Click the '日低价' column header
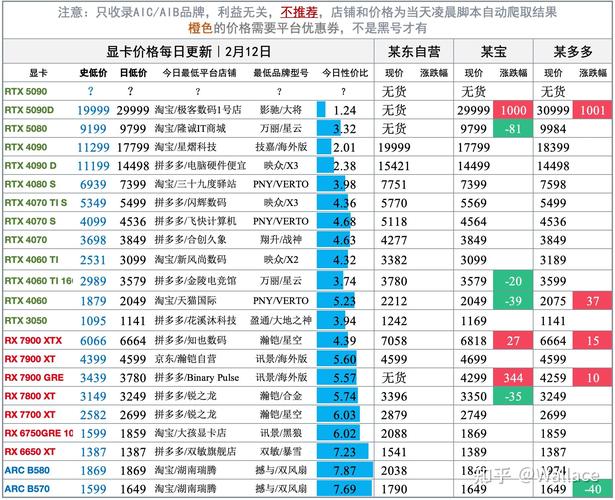This screenshot has width=615, height=500. click(133, 73)
